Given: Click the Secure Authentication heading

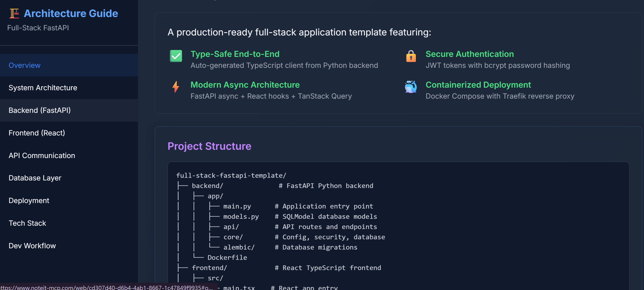Looking at the screenshot, I should [470, 54].
